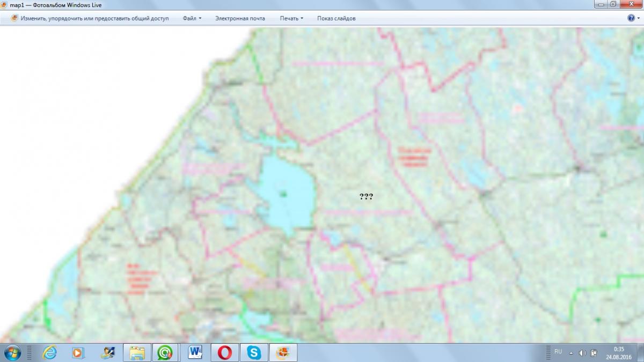Launch Internet Explorer from the taskbar

click(x=50, y=352)
